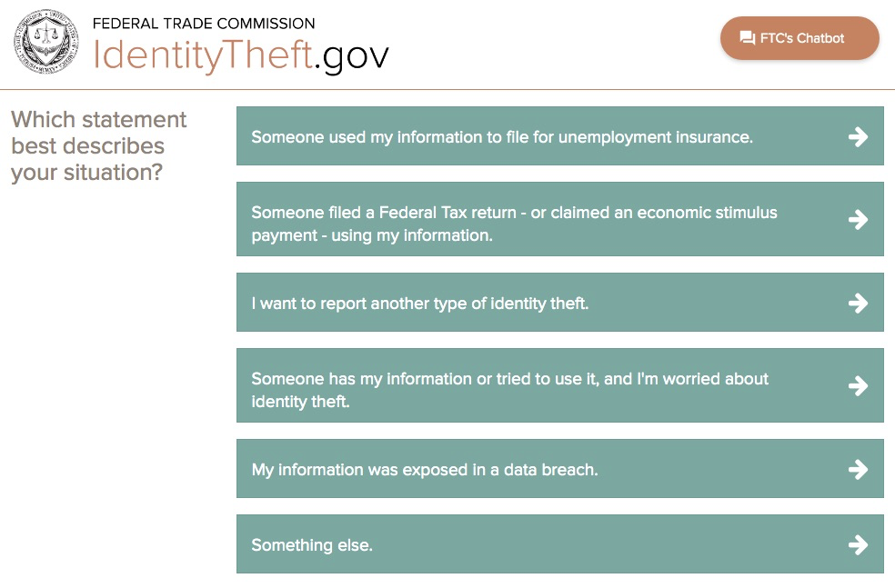This screenshot has width=895, height=588.
Task: Click the arrow next to report another identity theft
Action: 858,303
